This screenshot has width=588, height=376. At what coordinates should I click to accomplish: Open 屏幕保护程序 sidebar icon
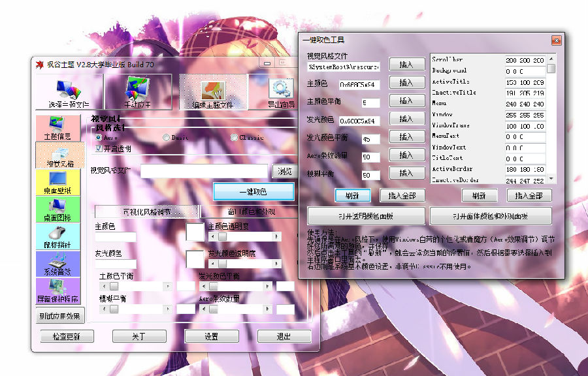point(57,290)
